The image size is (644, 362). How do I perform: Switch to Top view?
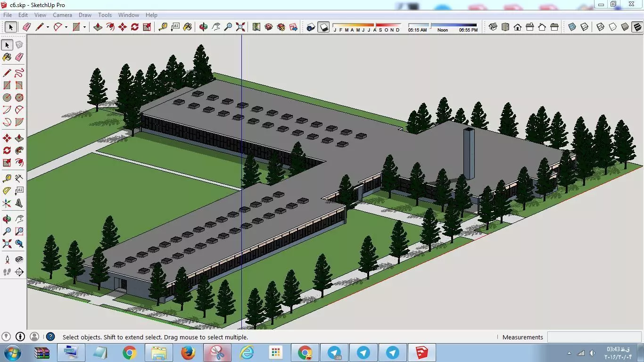click(505, 27)
